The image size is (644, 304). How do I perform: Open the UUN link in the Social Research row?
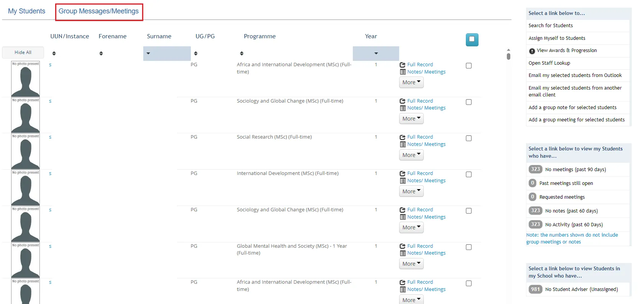pyautogui.click(x=50, y=137)
